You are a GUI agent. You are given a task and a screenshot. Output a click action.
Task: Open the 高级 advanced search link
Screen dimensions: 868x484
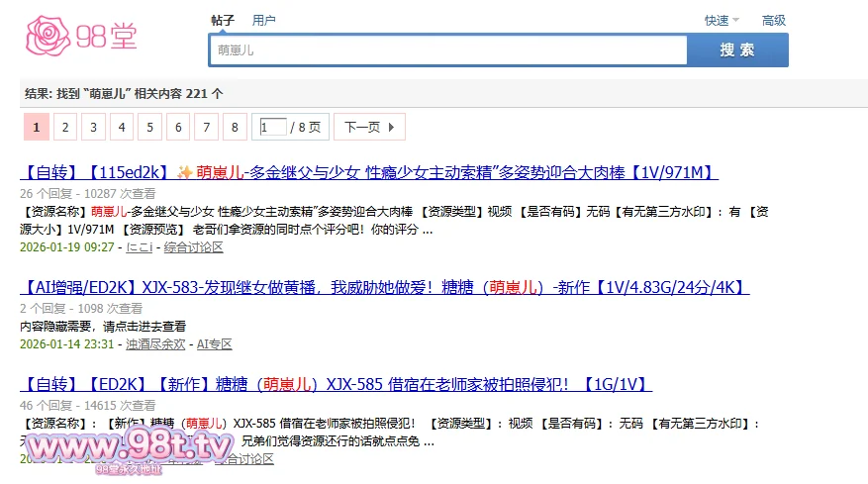point(773,20)
